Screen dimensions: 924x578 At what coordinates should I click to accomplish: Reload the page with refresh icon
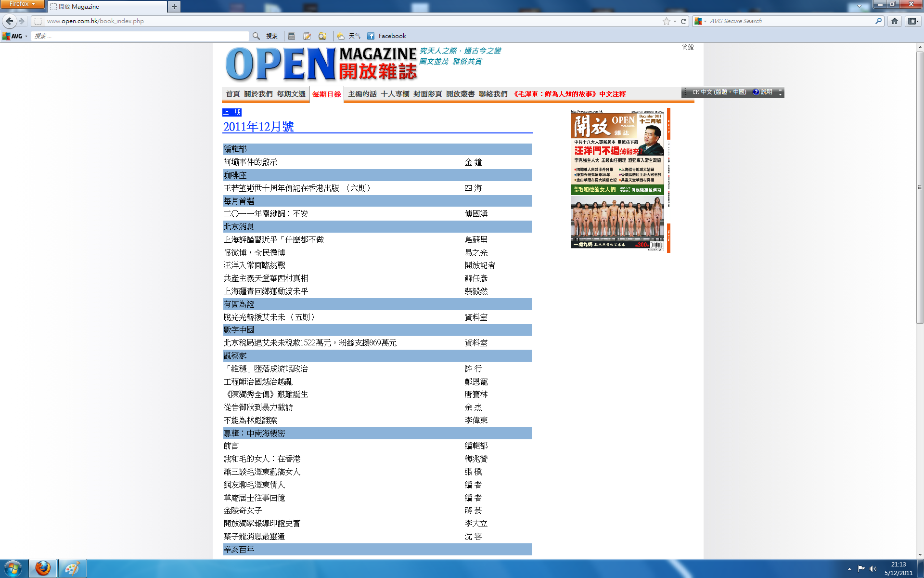click(x=684, y=21)
